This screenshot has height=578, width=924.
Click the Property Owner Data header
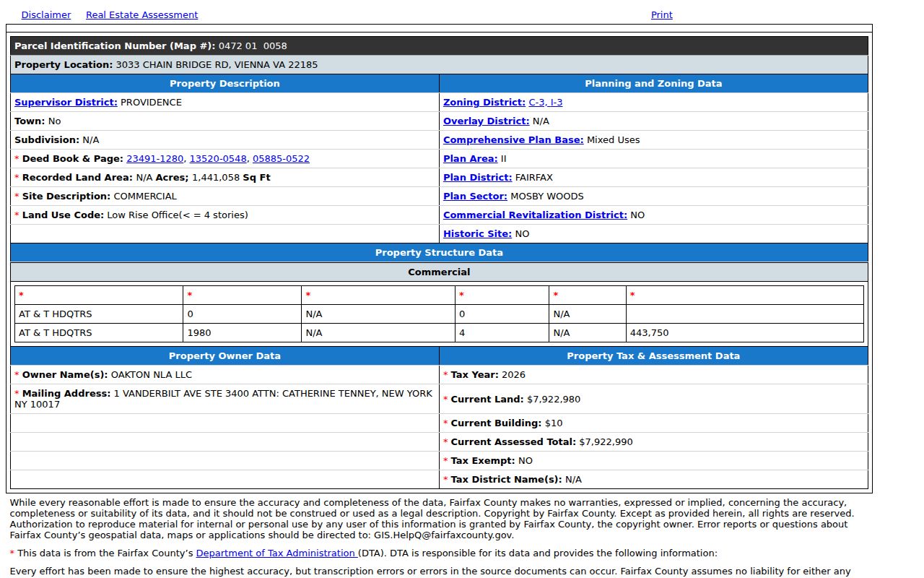[x=225, y=355]
